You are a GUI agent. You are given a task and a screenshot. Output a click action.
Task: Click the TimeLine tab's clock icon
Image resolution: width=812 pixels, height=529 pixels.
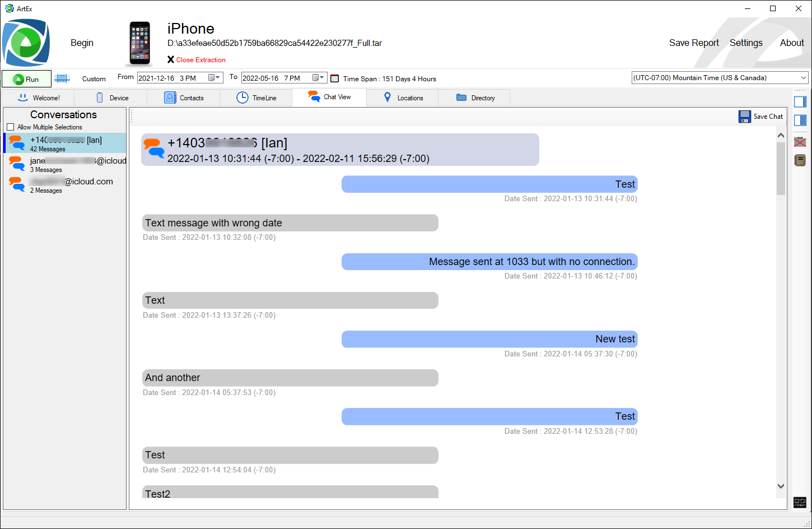(x=242, y=98)
